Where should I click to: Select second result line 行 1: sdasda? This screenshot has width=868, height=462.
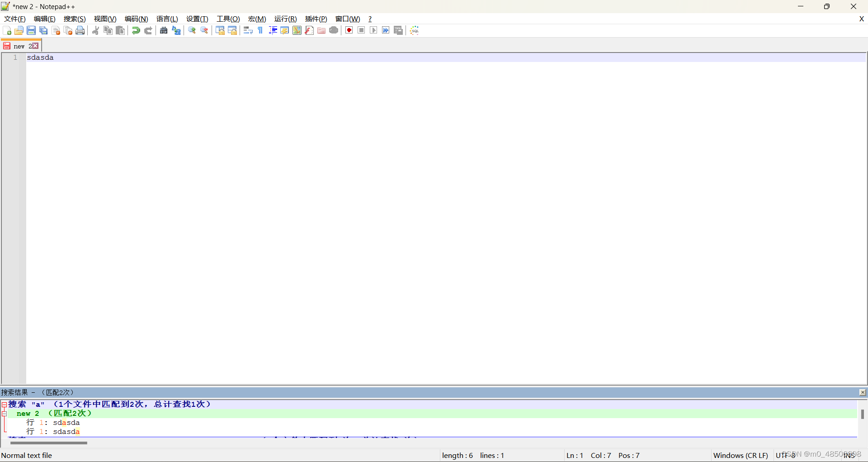pos(53,431)
